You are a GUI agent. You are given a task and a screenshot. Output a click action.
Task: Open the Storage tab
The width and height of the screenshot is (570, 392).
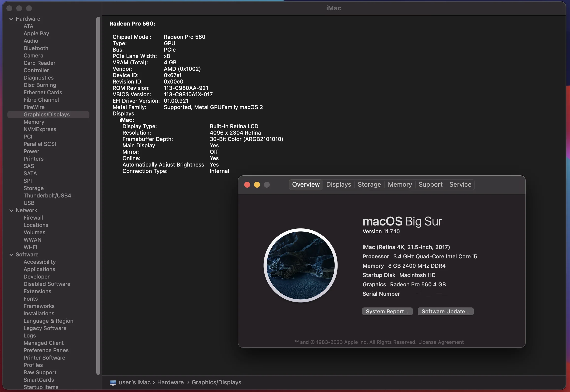(369, 184)
